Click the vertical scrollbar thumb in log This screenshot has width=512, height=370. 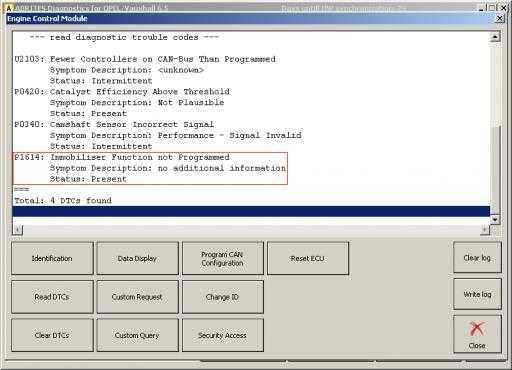pyautogui.click(x=495, y=170)
